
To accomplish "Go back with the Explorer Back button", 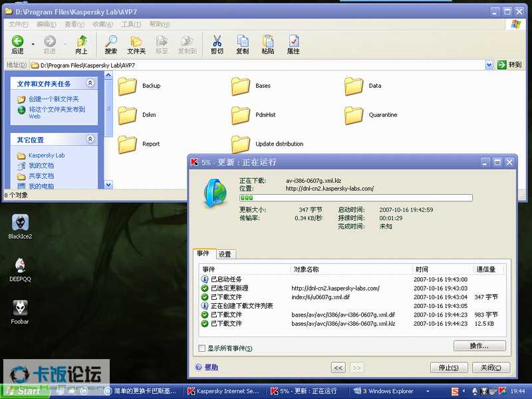I will pos(18,45).
